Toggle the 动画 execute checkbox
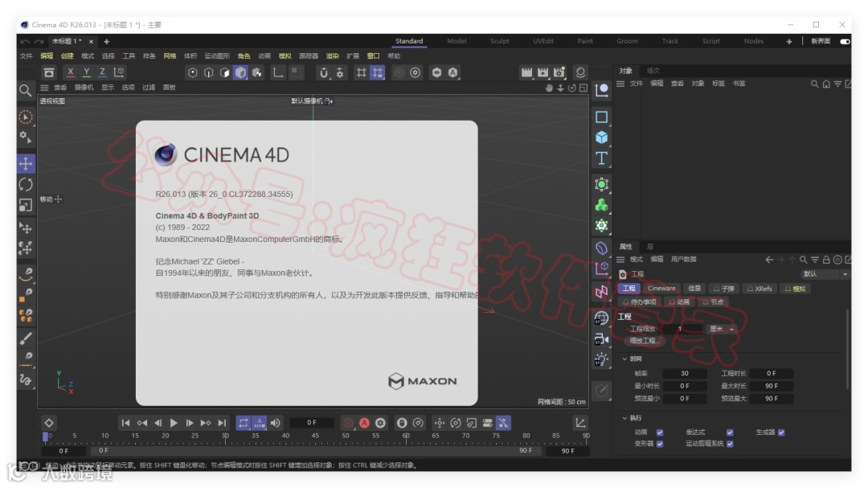868x488 pixels. tap(660, 432)
